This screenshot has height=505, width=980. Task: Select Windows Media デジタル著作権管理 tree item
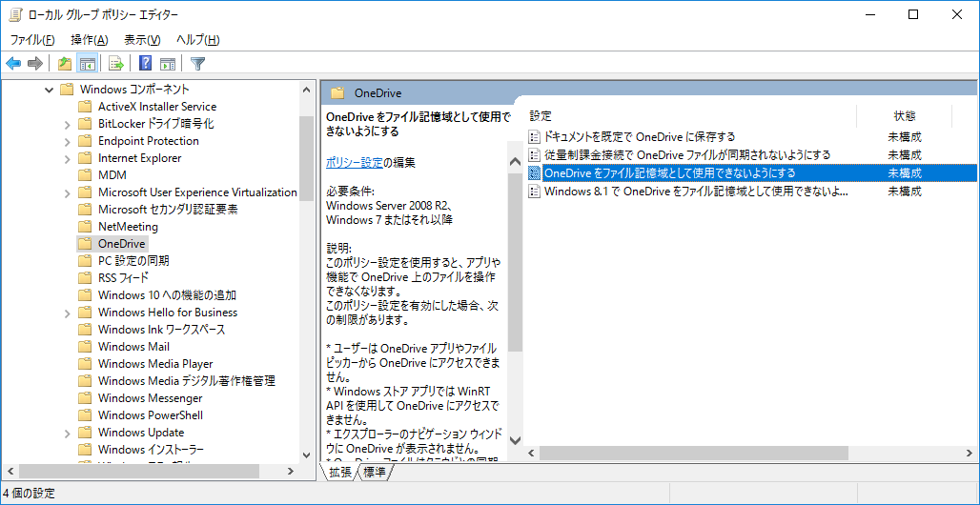pyautogui.click(x=186, y=380)
